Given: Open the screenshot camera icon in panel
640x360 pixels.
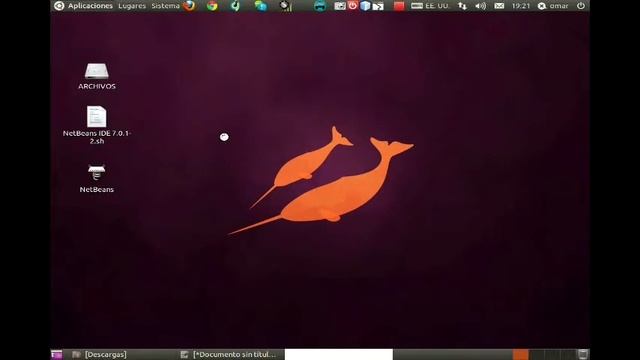Looking at the screenshot, I should (x=340, y=6).
